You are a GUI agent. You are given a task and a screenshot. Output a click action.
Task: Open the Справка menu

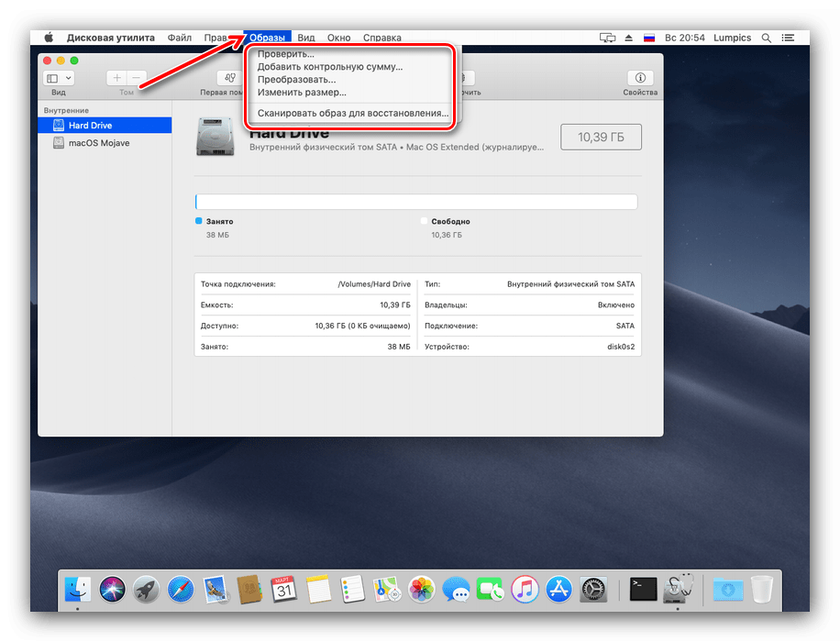click(x=382, y=38)
